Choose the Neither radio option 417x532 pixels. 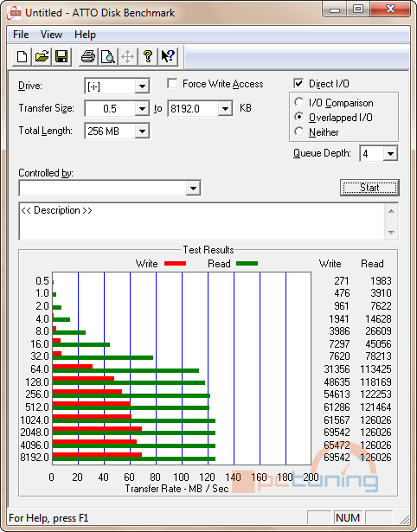pyautogui.click(x=299, y=131)
